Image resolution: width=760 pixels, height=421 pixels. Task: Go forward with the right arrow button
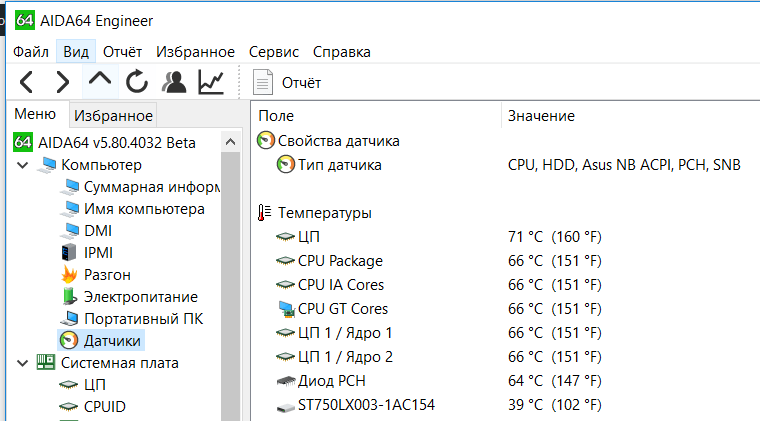click(63, 82)
